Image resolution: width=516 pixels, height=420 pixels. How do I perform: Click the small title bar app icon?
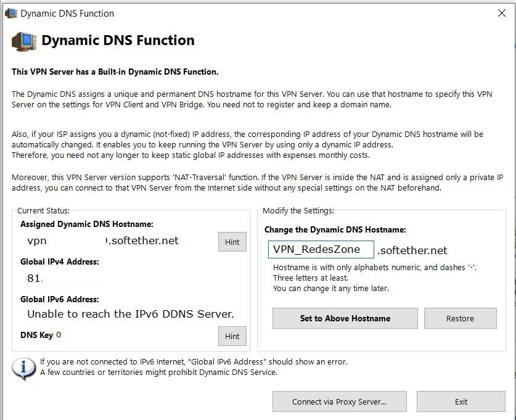pyautogui.click(x=10, y=13)
